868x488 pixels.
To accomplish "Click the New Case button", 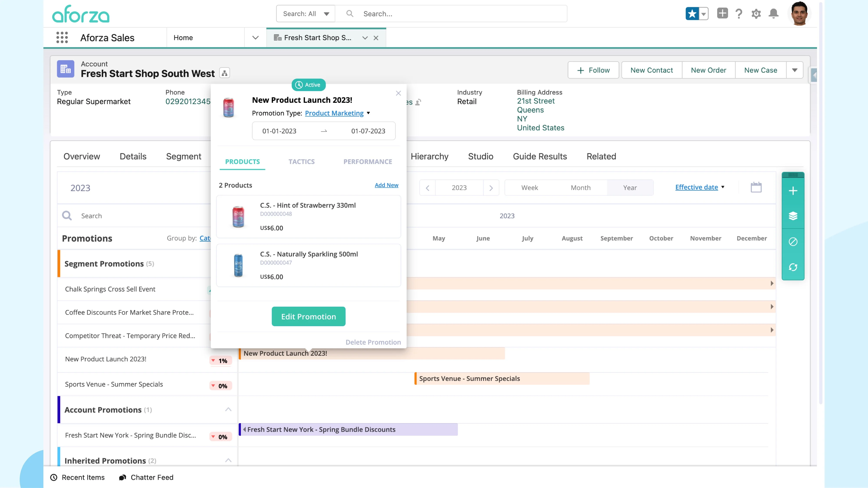I will tap(761, 70).
